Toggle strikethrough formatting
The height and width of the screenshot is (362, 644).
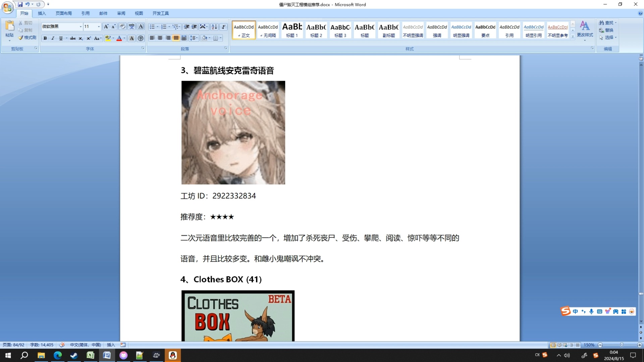pos(73,38)
